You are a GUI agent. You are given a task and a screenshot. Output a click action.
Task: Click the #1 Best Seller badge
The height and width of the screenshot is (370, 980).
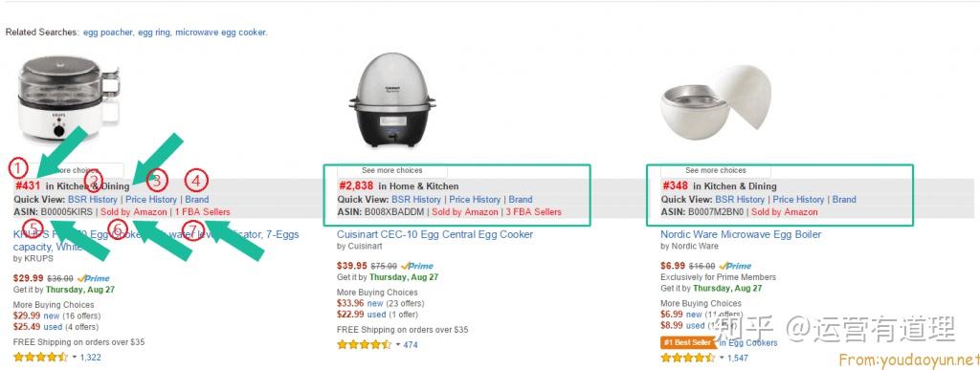(687, 342)
